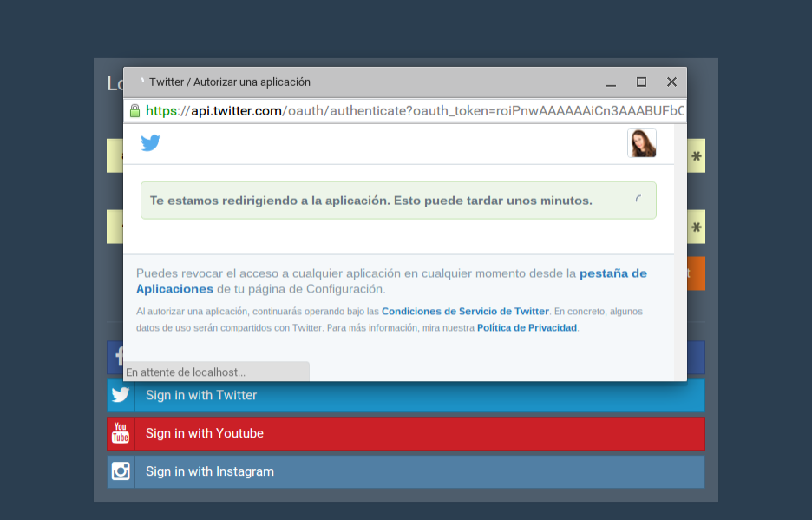Click the green padlock security icon

134,111
